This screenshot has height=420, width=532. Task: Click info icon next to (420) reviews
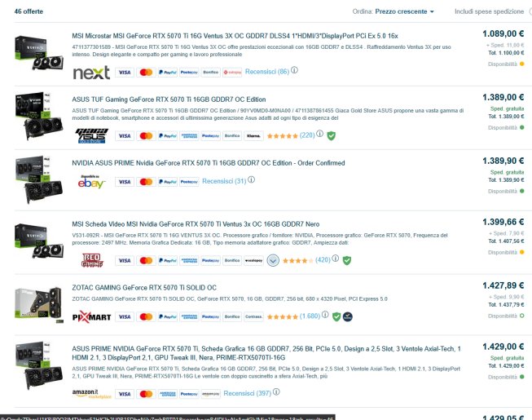pyautogui.click(x=335, y=259)
